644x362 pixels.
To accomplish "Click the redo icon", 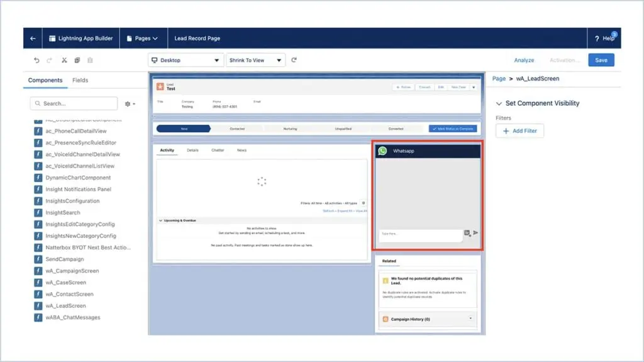I will click(x=49, y=60).
